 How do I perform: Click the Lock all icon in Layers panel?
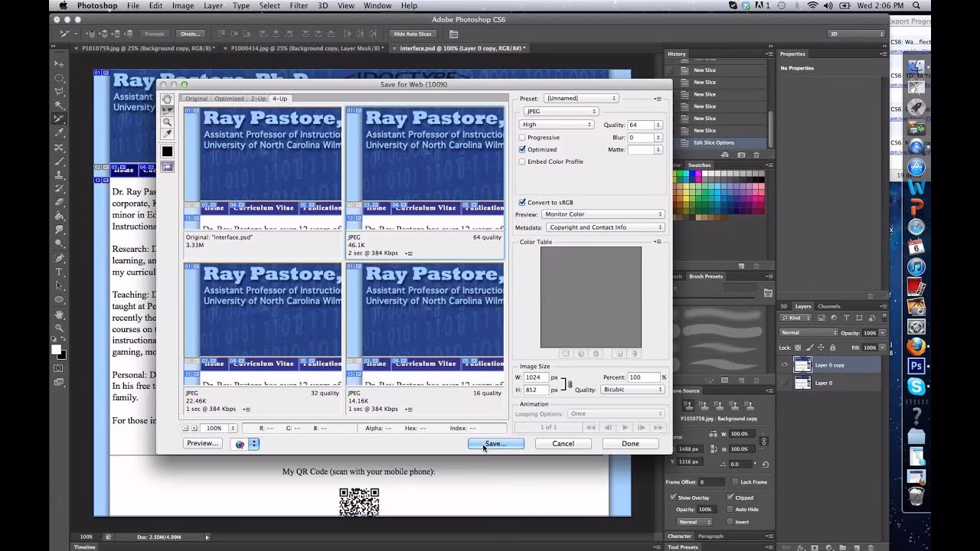click(832, 347)
